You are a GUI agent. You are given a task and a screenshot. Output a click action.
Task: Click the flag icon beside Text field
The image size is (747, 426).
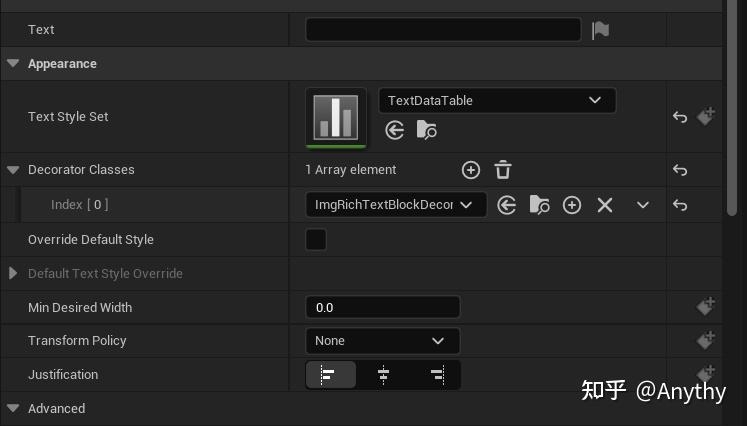tap(600, 30)
